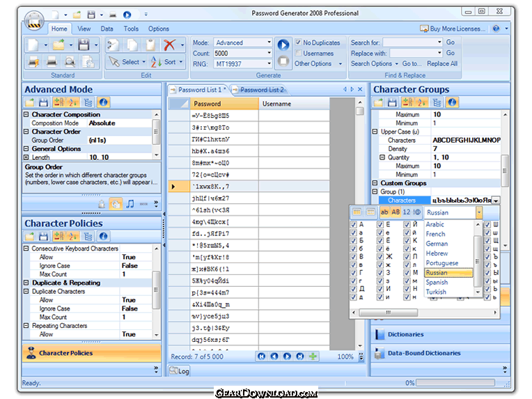This screenshot has height=399, width=532.
Task: Uncheck the Cyrillic 'Д' character checkbox
Action: [x=354, y=289]
